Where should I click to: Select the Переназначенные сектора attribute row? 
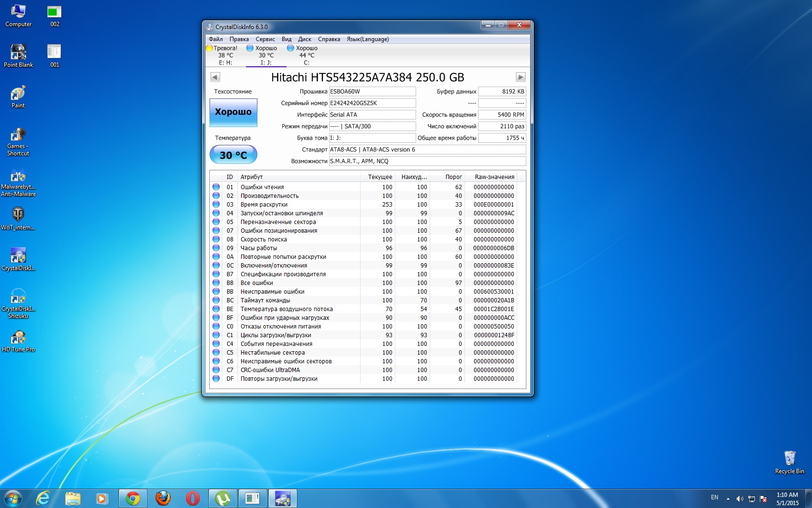pos(278,222)
